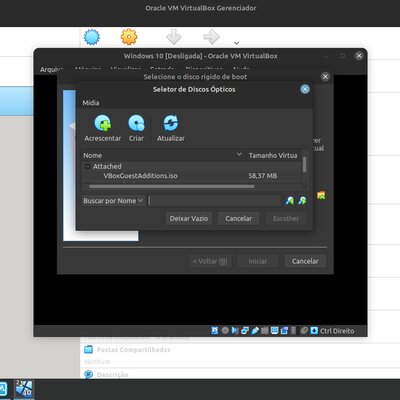Click the Voltar button
400x400 pixels.
(210, 261)
